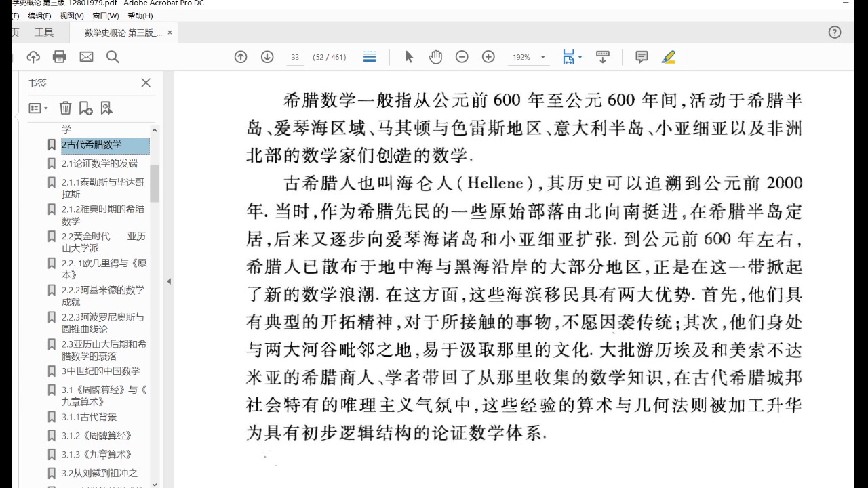
Task: Add a new bookmark icon
Action: point(85,108)
